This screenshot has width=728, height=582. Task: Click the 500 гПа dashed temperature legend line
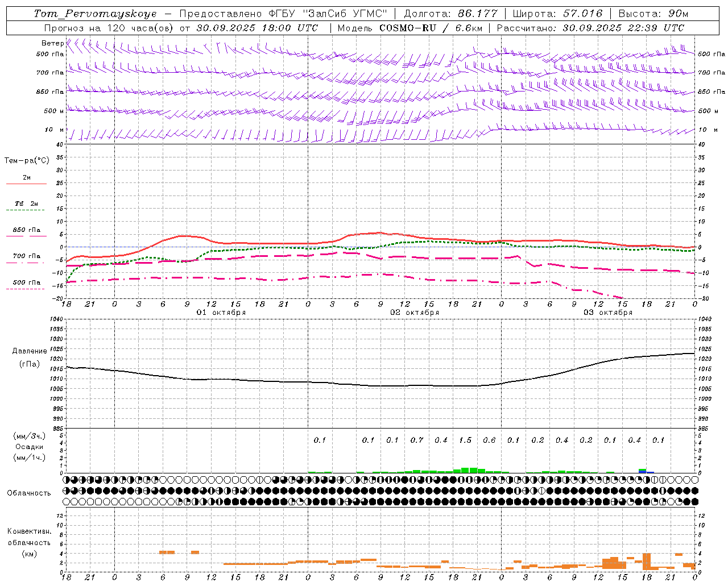(25, 289)
